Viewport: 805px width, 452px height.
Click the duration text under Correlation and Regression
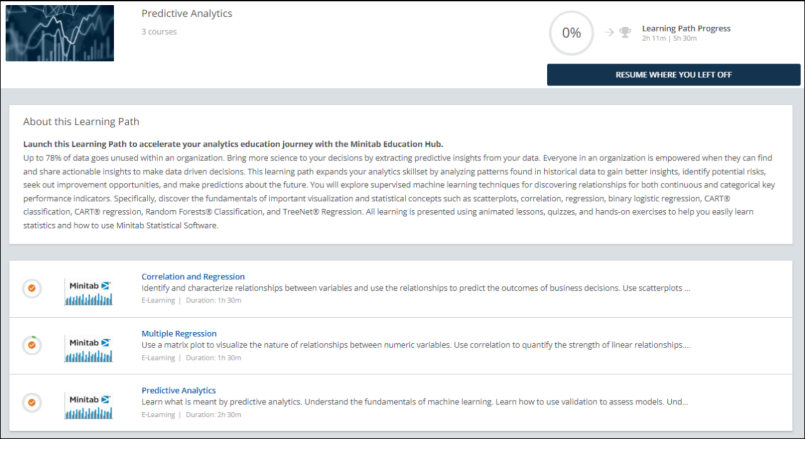[x=213, y=300]
